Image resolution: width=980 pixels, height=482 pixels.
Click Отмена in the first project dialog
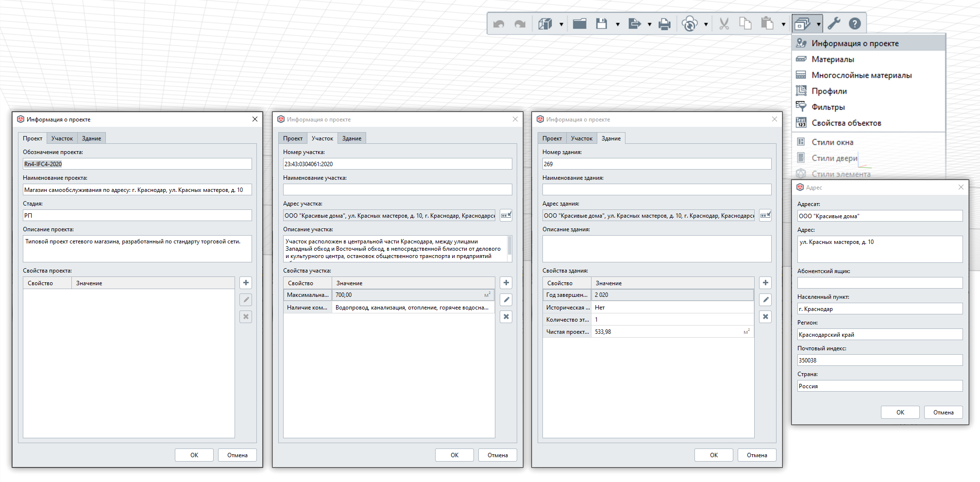point(237,455)
